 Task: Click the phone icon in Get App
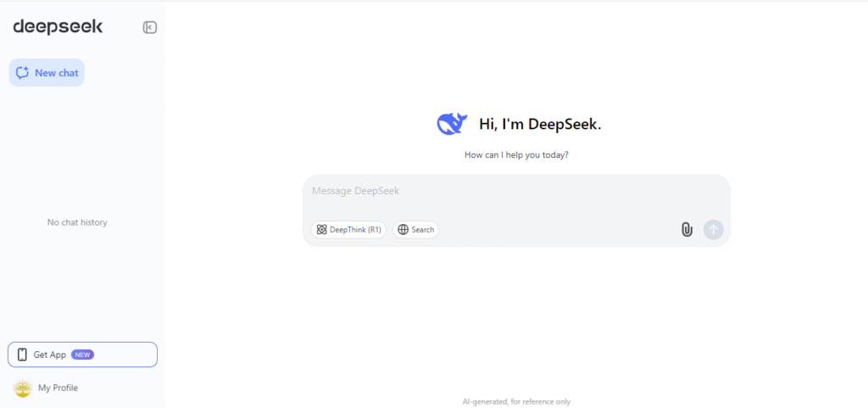pos(22,355)
